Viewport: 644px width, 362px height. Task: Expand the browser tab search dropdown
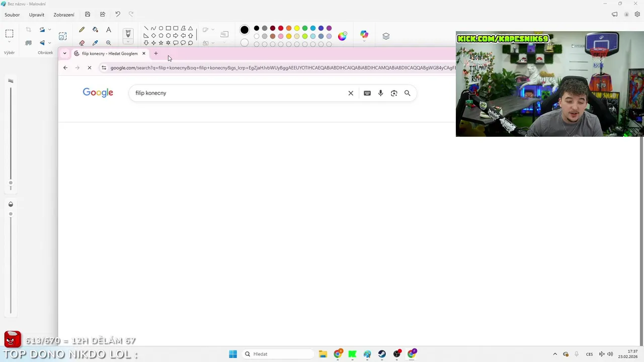coord(64,53)
